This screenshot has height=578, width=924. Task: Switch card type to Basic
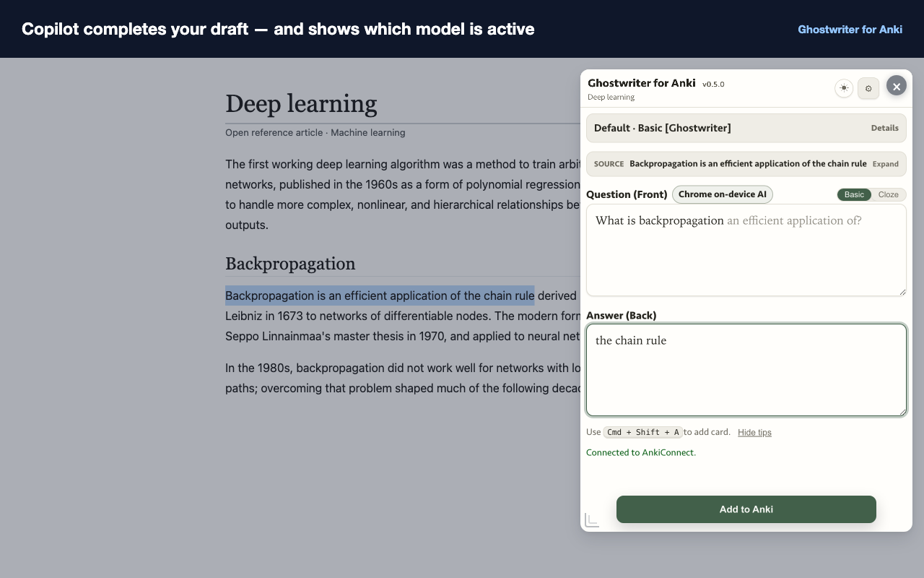coord(854,194)
